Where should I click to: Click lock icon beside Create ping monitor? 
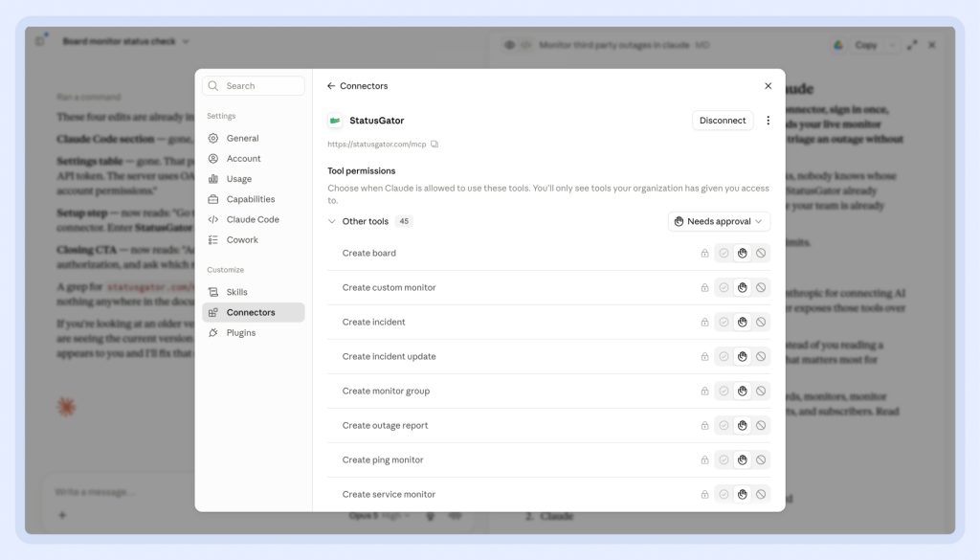[x=704, y=460]
